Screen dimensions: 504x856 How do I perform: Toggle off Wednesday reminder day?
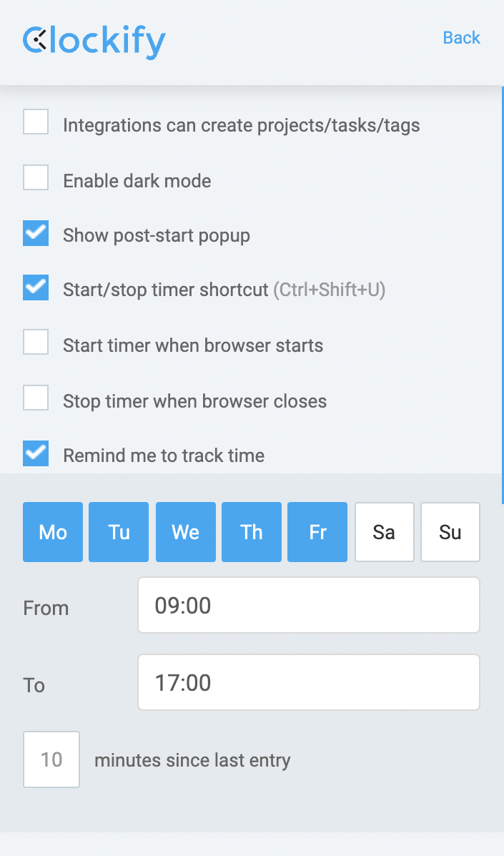click(185, 531)
